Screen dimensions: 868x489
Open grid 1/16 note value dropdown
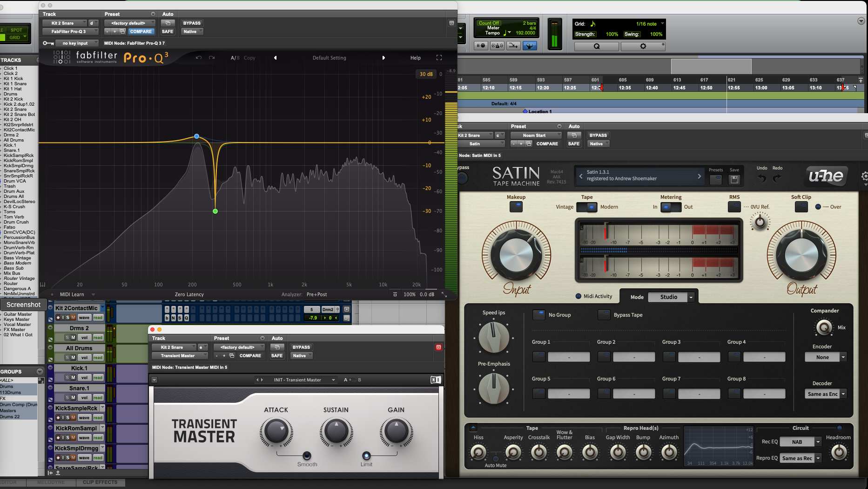coord(650,24)
